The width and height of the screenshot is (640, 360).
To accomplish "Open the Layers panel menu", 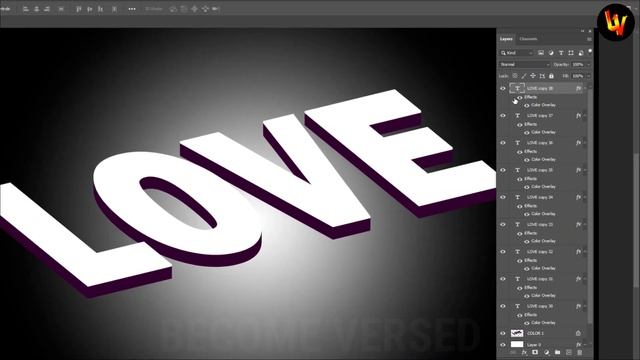I will point(589,39).
